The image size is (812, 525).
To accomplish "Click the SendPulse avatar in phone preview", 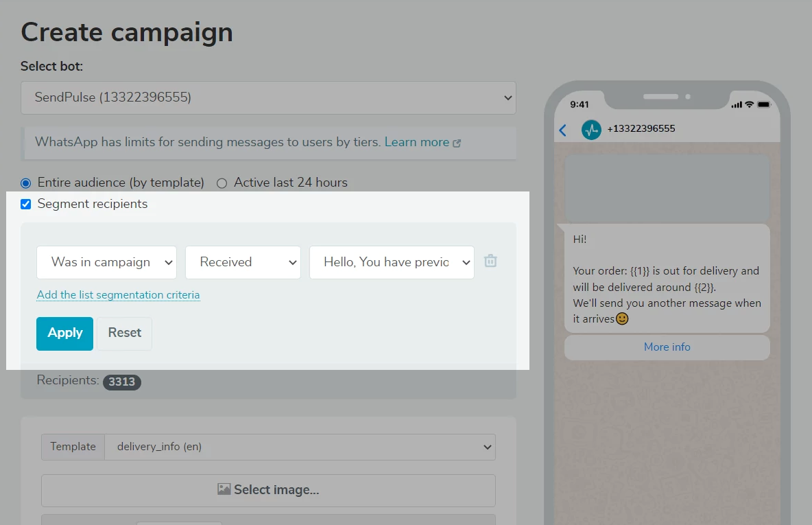I will [x=591, y=130].
